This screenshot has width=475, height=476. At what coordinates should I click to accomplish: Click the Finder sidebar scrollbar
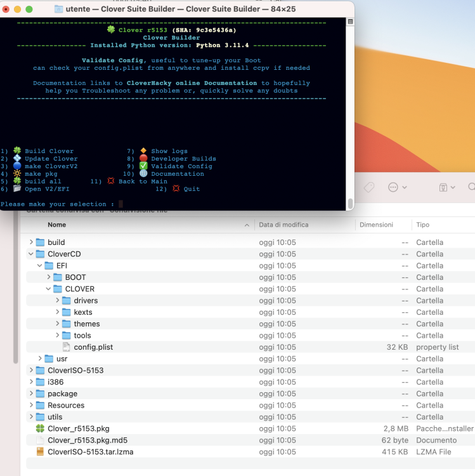pyautogui.click(x=16, y=287)
